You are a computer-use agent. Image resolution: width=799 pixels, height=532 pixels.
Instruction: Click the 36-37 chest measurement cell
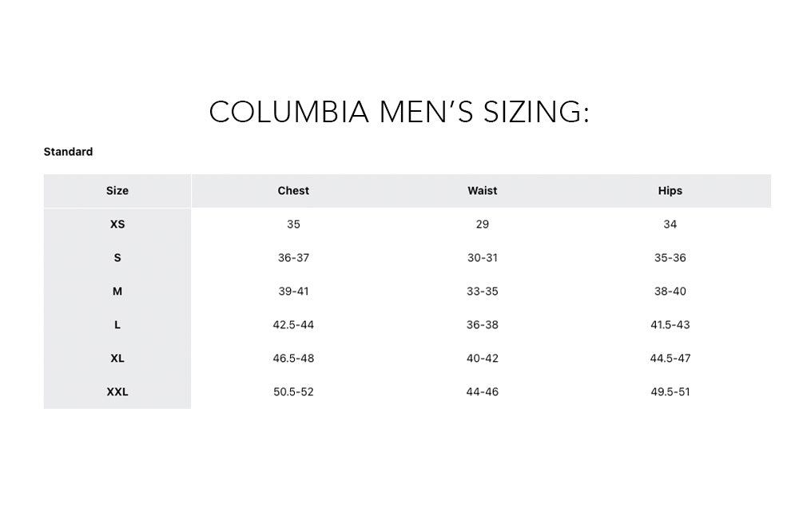293,258
